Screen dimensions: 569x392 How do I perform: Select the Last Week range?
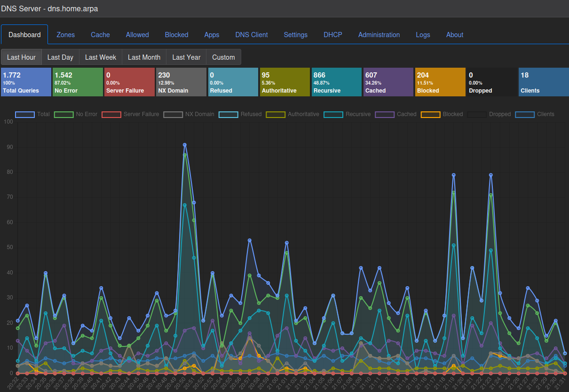click(x=101, y=57)
